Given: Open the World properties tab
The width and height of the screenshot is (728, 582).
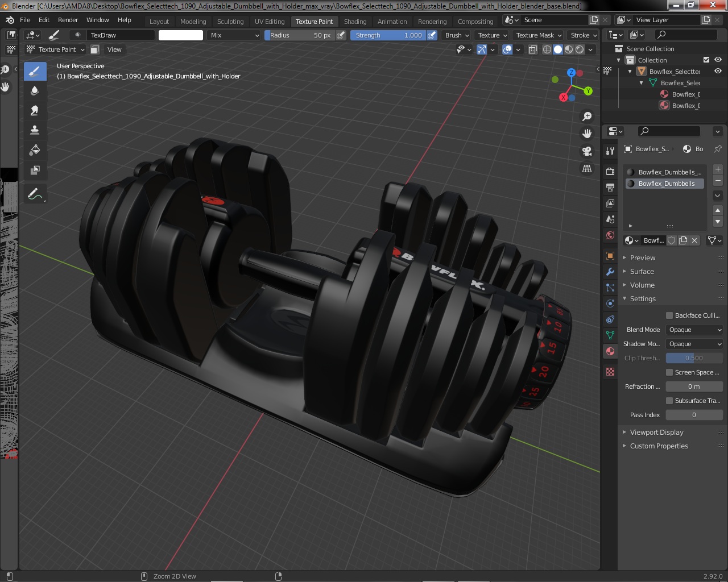Looking at the screenshot, I should tap(610, 235).
